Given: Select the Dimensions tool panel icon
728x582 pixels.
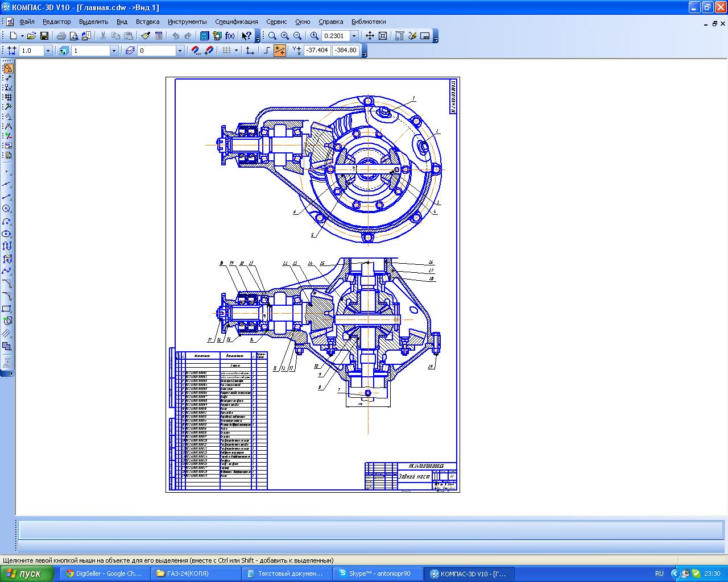Looking at the screenshot, I should (x=8, y=78).
